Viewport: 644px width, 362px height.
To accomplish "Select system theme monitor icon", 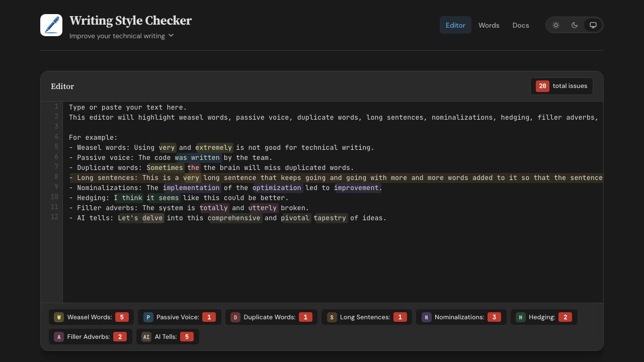I will [x=593, y=25].
